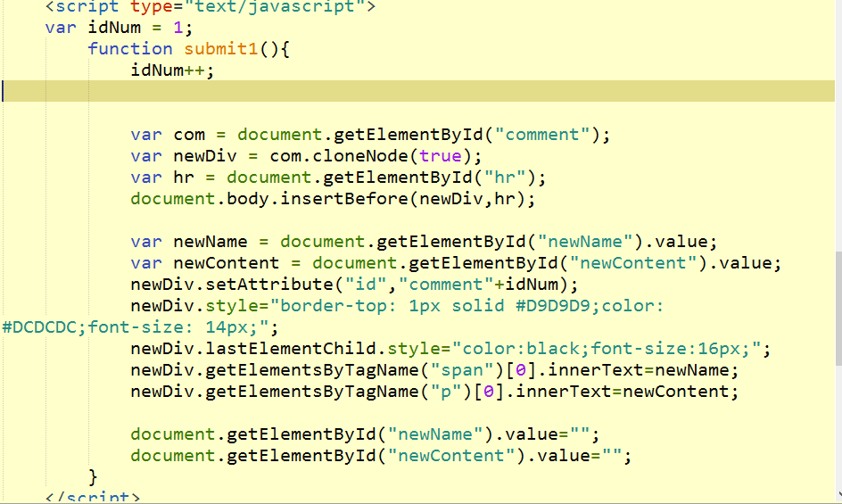
Task: Click the highlighted current line in the editor
Action: click(418, 91)
